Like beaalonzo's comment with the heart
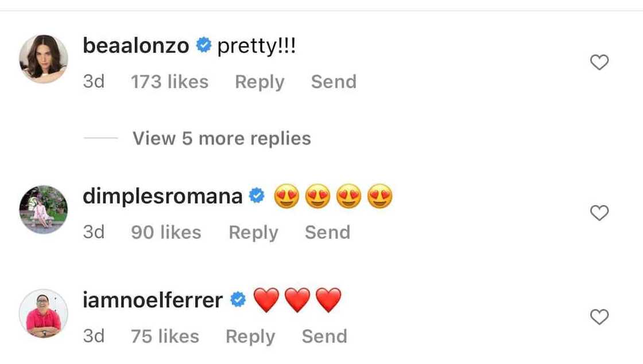Screen dimensions: 643x364 coord(599,62)
